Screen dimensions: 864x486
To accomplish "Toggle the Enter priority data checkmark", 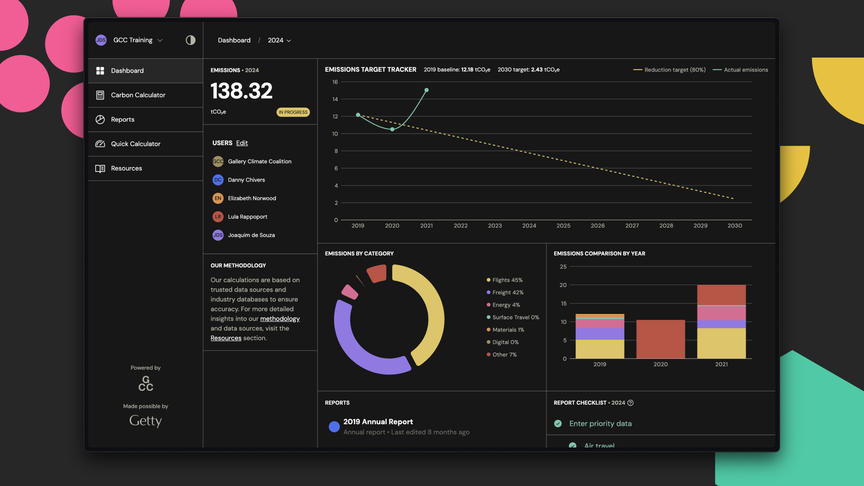I will pos(558,423).
